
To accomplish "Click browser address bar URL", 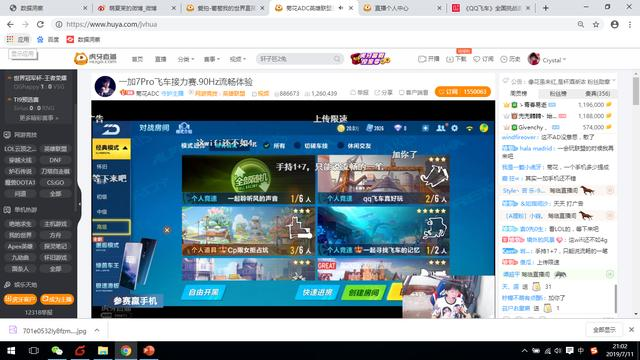I will 111,24.
